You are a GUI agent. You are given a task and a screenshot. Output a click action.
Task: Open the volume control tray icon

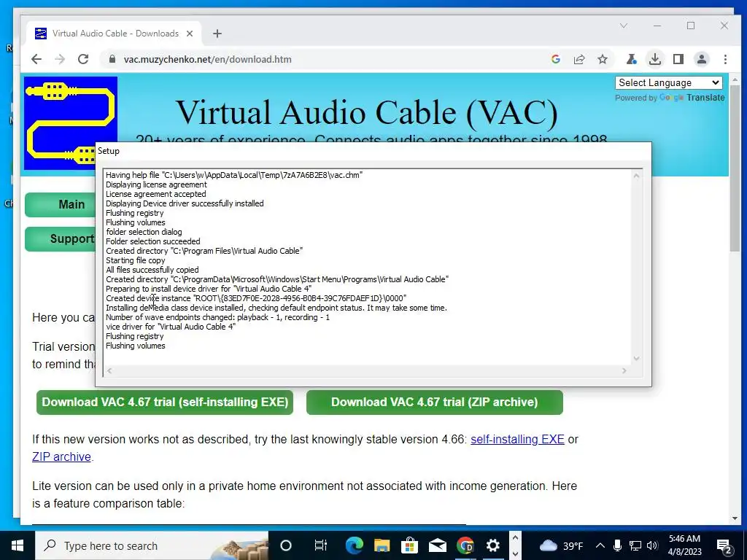[653, 545]
